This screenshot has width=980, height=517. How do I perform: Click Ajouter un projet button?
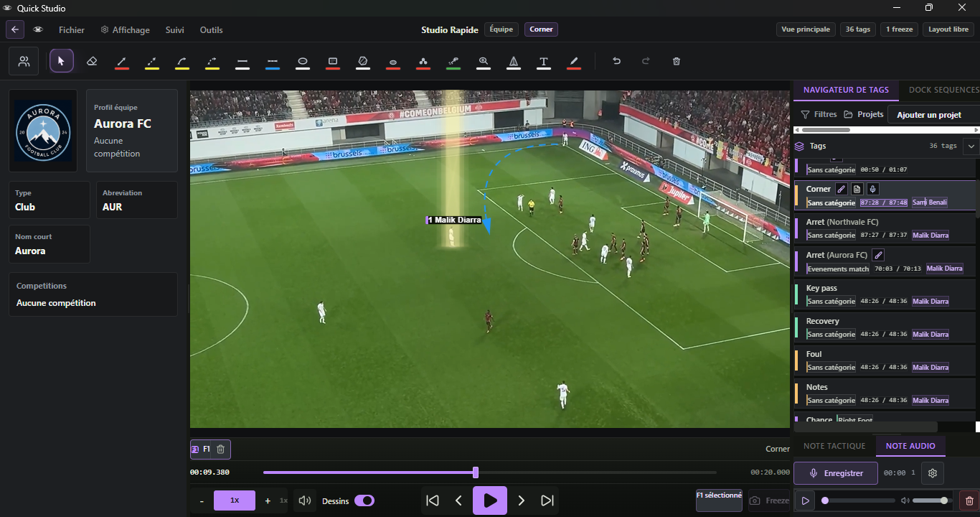[933, 115]
